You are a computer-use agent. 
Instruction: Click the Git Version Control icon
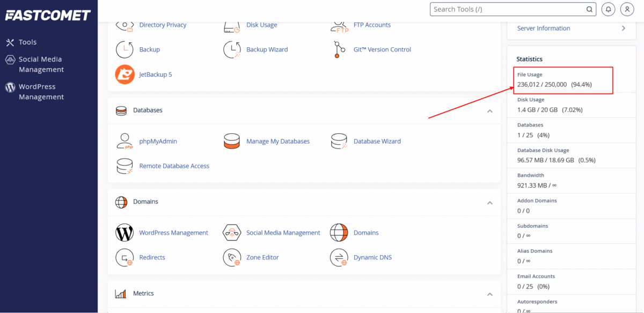pos(339,50)
